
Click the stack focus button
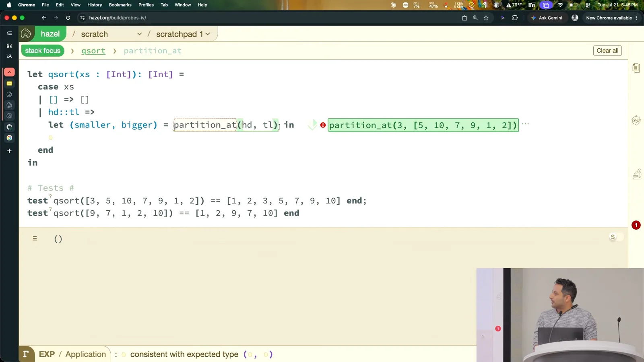click(x=43, y=51)
